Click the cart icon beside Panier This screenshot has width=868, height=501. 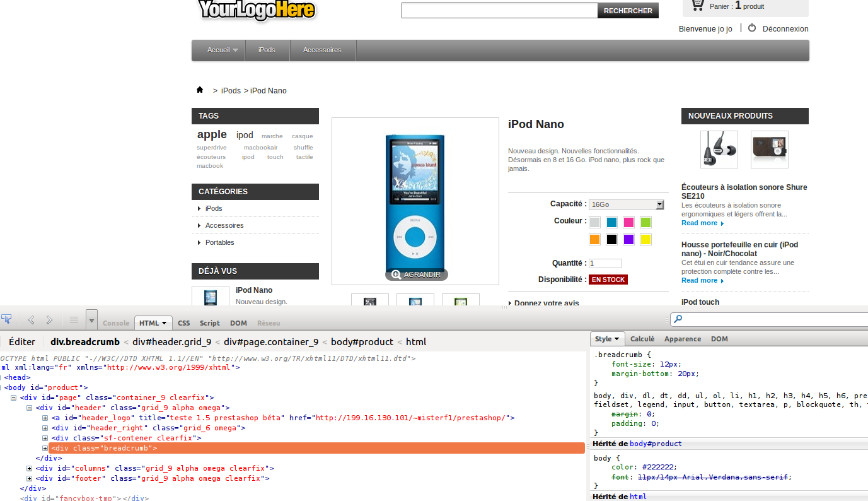[697, 5]
